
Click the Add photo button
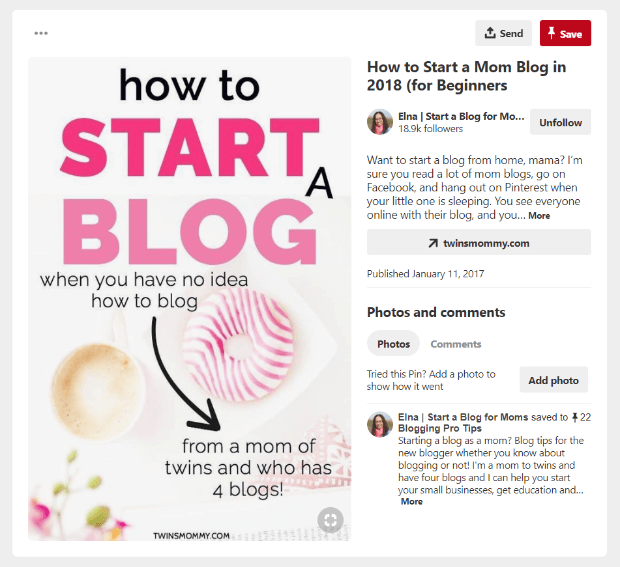coord(554,380)
